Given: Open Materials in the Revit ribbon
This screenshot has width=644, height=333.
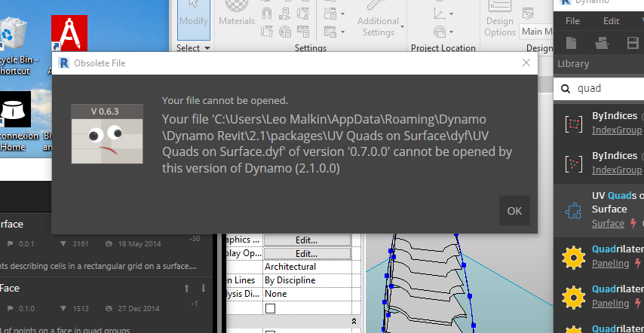Looking at the screenshot, I should pyautogui.click(x=237, y=14).
